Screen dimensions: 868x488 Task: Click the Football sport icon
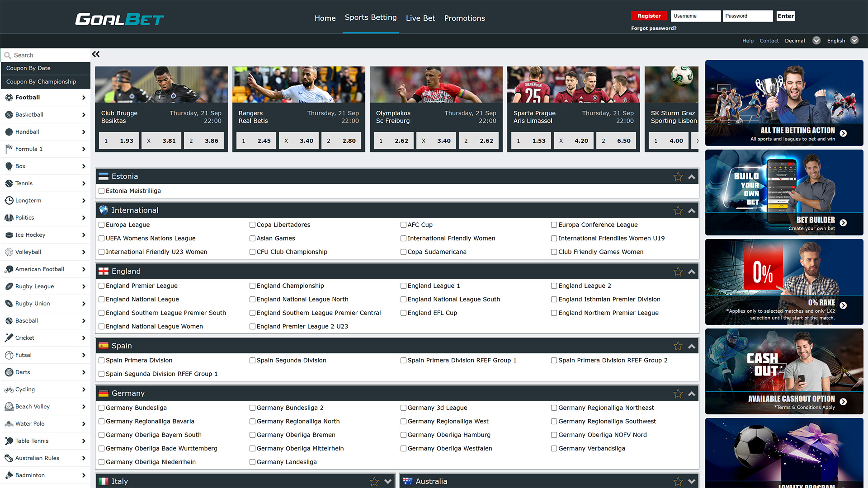pos(9,98)
